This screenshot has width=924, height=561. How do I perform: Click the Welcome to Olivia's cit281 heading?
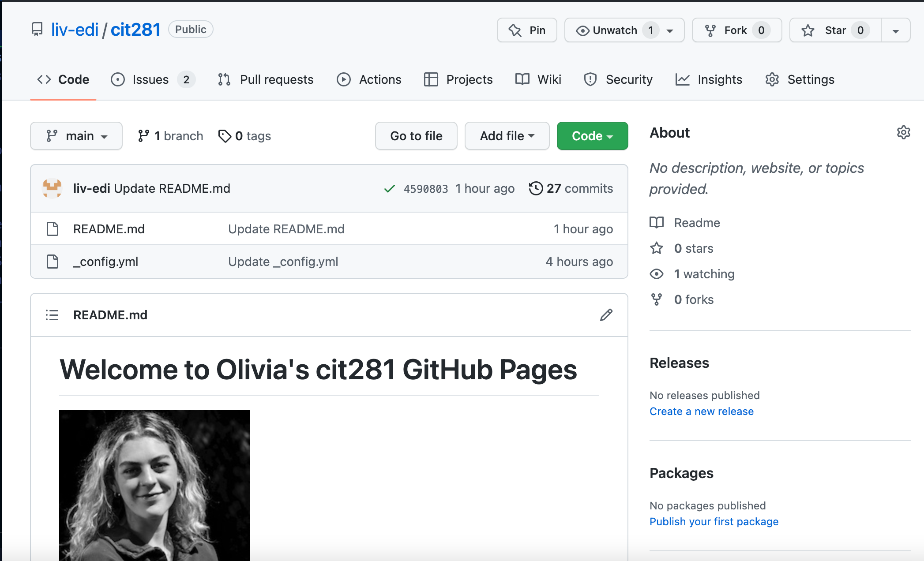click(x=318, y=370)
